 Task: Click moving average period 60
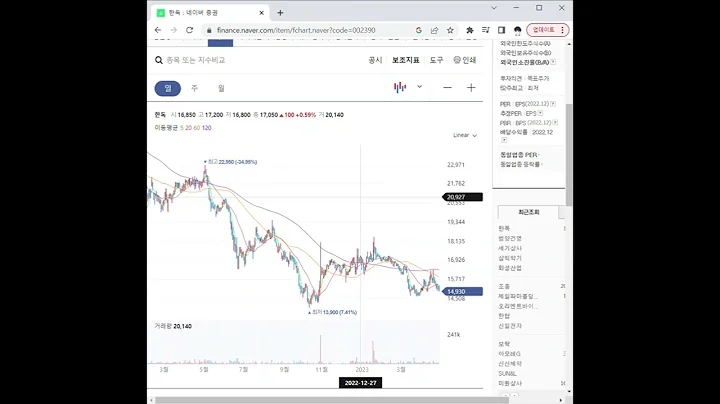197,128
